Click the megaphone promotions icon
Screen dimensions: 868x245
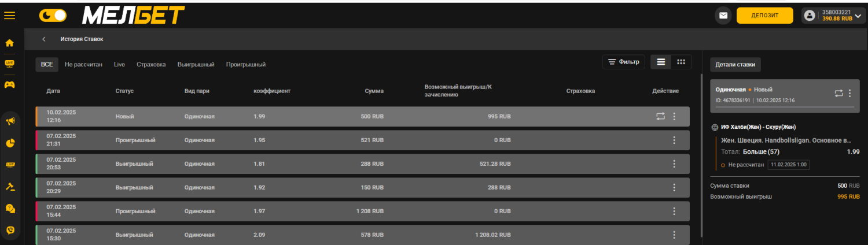(10, 121)
